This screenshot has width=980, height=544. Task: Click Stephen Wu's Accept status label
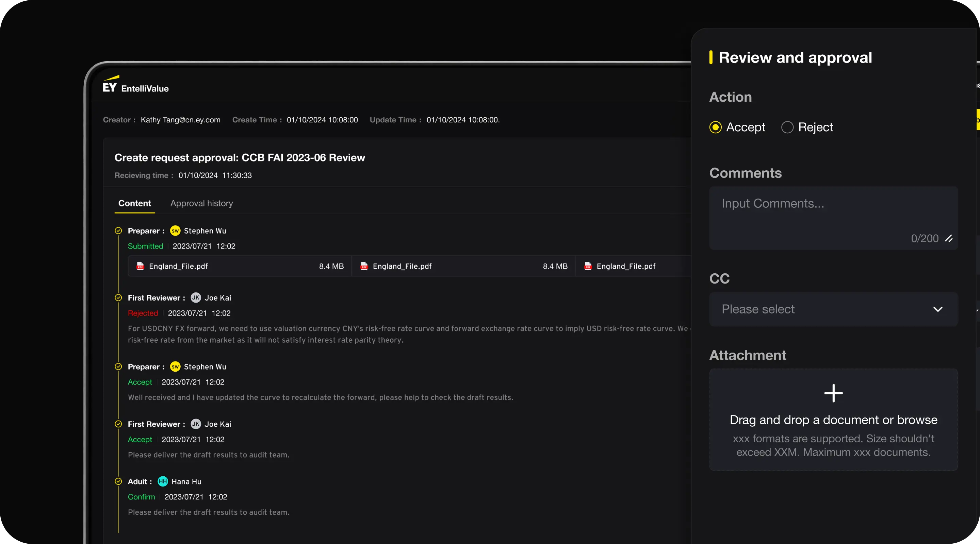[x=140, y=382]
